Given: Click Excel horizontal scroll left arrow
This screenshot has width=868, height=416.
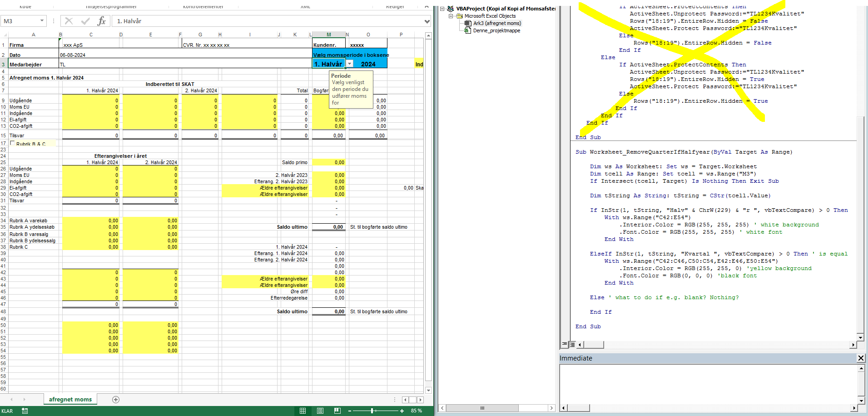Looking at the screenshot, I should click(405, 400).
